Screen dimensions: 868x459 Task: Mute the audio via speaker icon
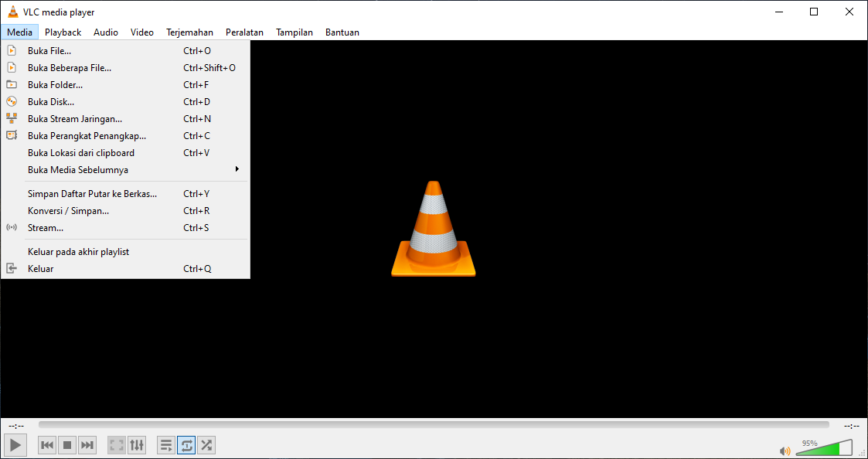[785, 450]
